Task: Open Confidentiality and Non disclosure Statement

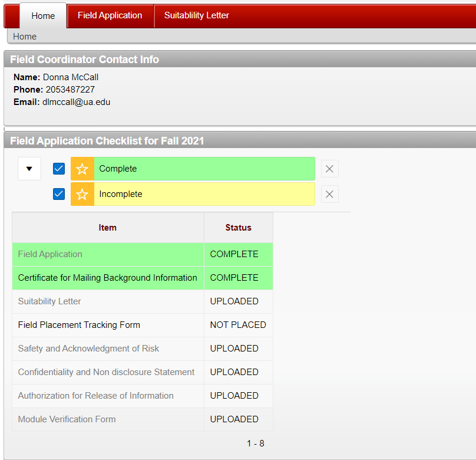Action: tap(106, 372)
